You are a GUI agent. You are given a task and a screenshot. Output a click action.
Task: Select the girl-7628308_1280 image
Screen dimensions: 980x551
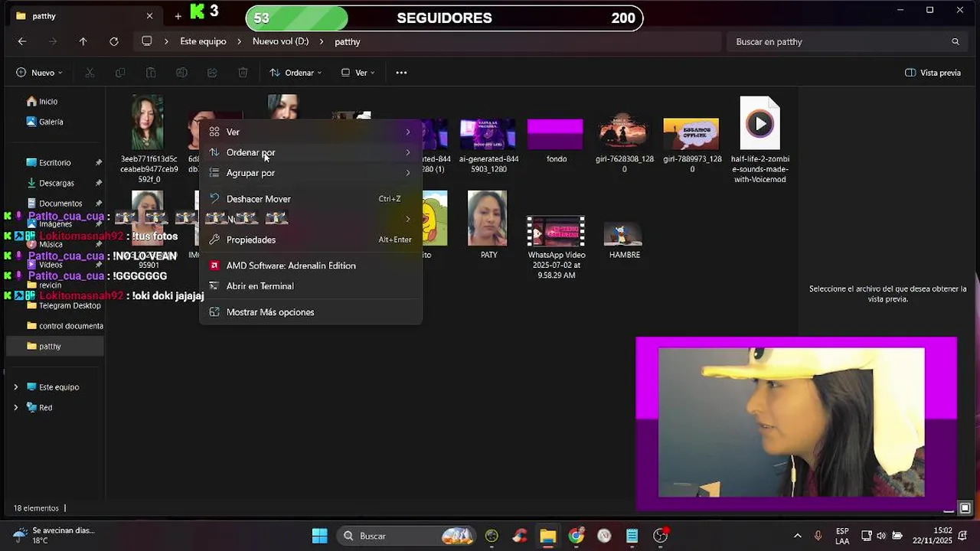pos(624,143)
